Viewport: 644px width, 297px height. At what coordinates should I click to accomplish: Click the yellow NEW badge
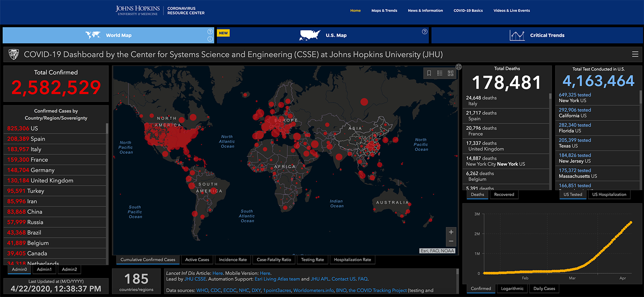[223, 33]
